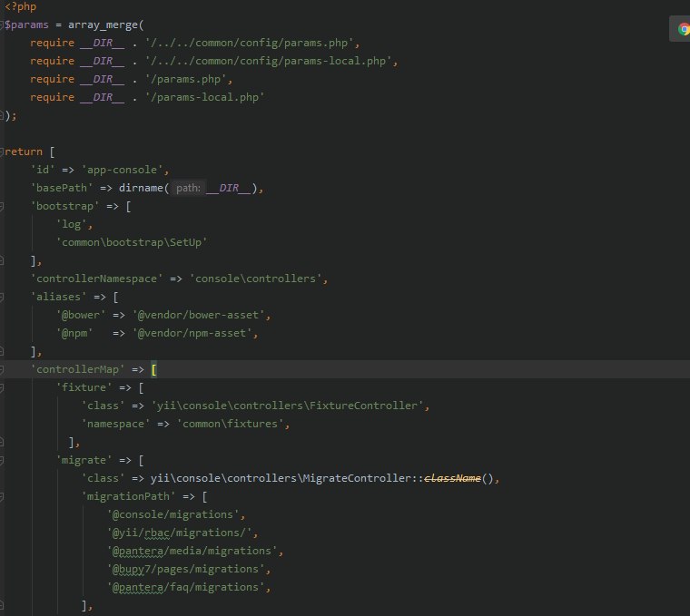Click the 'controllerMap' key
Image resolution: width=690 pixels, height=616 pixels.
[x=77, y=369]
